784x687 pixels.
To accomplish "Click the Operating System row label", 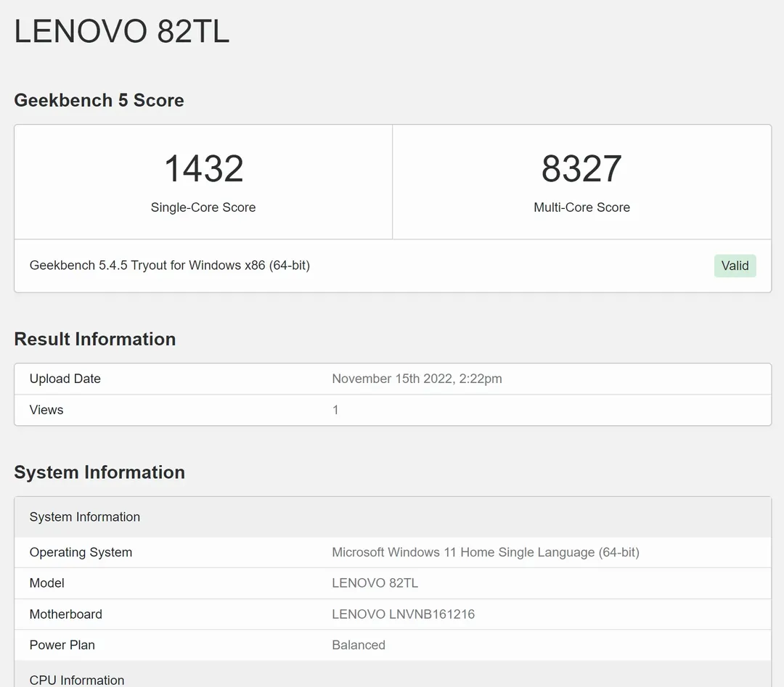I will pos(81,552).
